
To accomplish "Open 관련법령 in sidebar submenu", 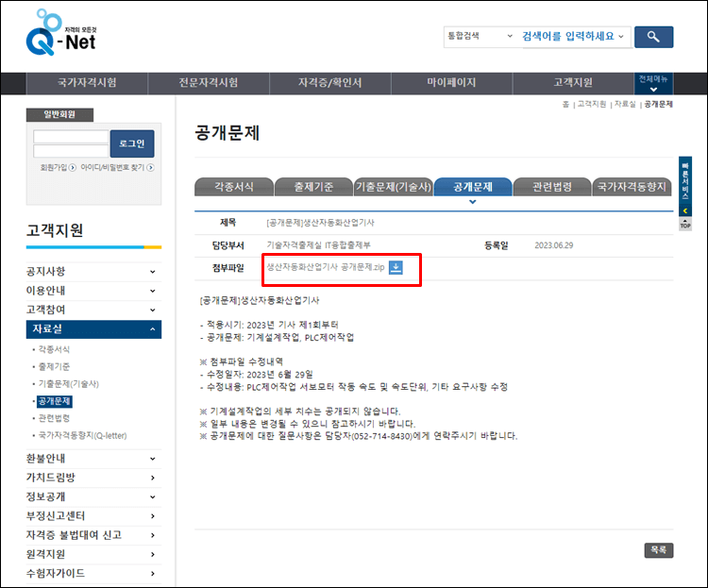I will point(54,418).
